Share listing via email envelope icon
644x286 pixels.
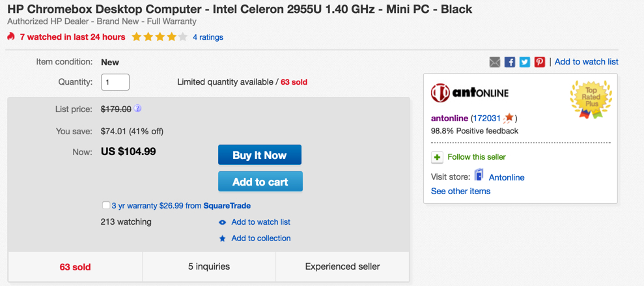(x=495, y=62)
